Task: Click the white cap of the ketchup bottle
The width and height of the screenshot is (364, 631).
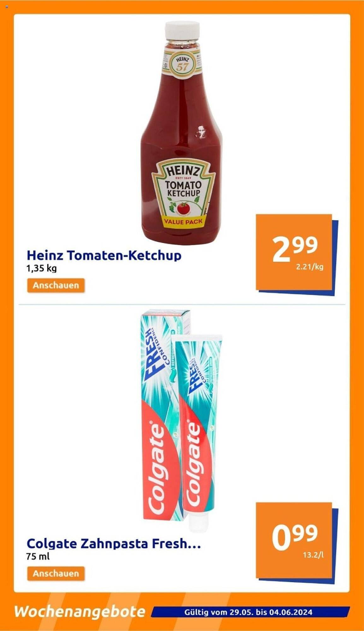Action: pyautogui.click(x=182, y=30)
